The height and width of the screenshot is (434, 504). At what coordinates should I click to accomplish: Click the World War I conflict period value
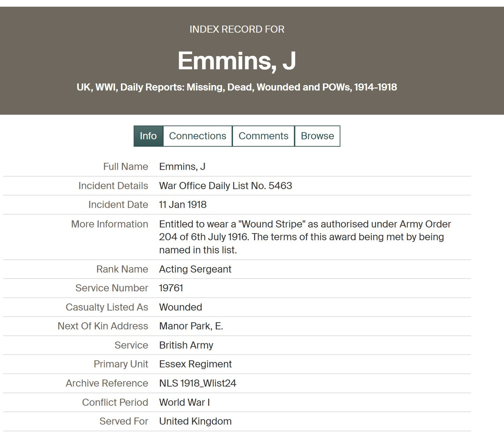tap(184, 402)
